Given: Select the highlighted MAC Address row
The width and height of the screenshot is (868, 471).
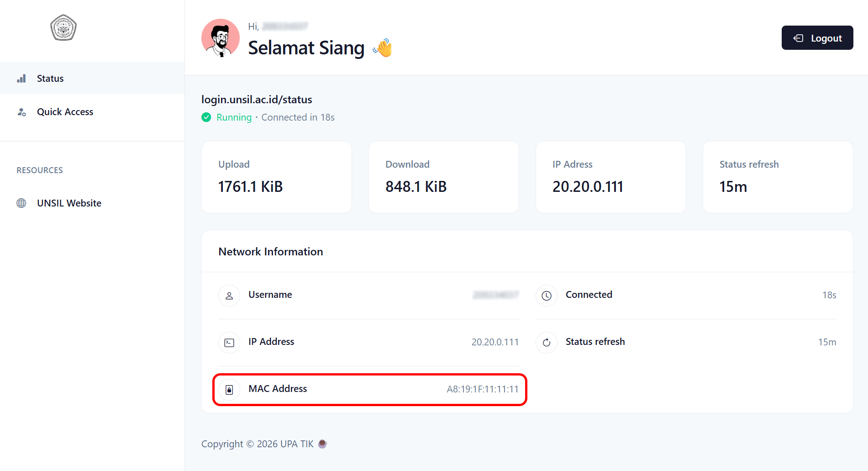Looking at the screenshot, I should [x=369, y=389].
